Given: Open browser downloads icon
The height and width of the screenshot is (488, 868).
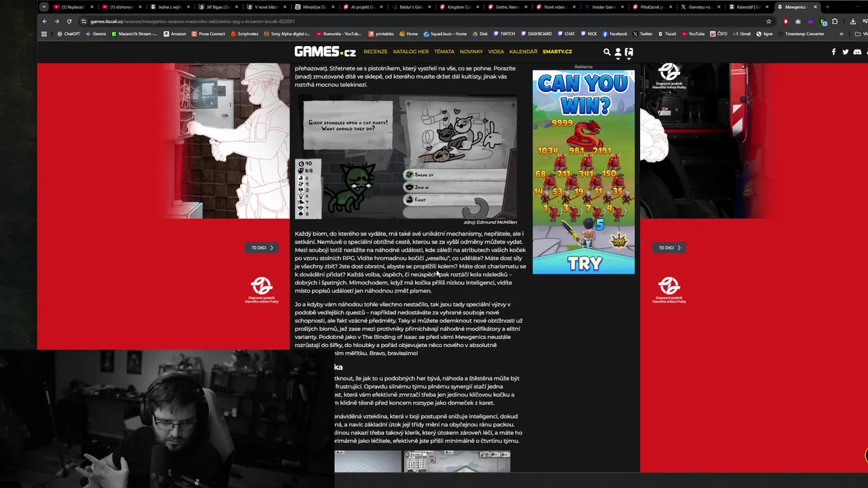Looking at the screenshot, I should point(852,21).
